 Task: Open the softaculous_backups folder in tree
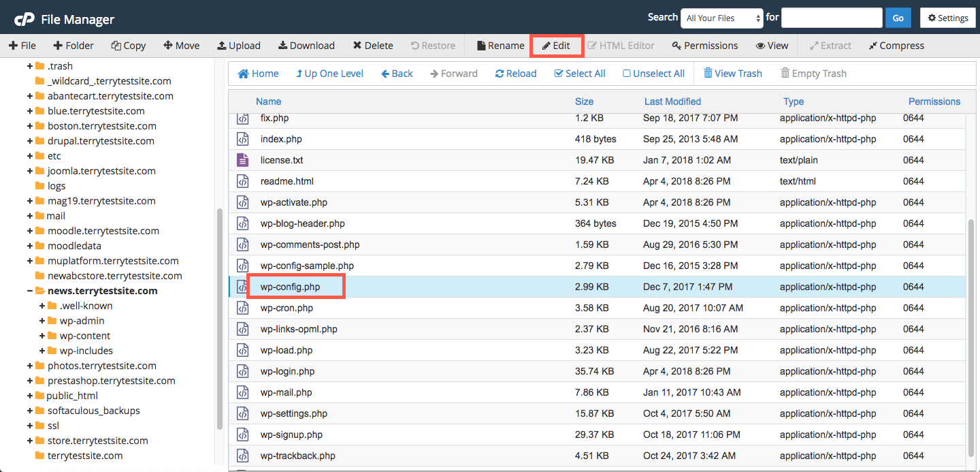pos(94,411)
